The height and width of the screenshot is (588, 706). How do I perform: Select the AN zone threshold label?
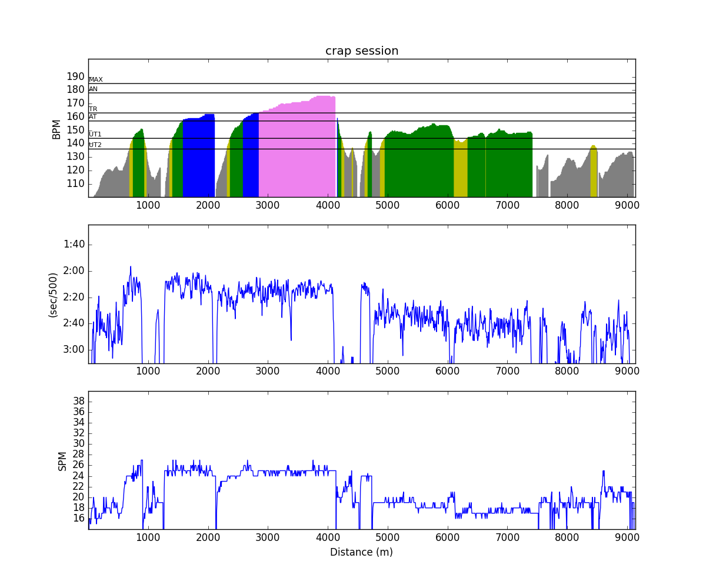94,89
